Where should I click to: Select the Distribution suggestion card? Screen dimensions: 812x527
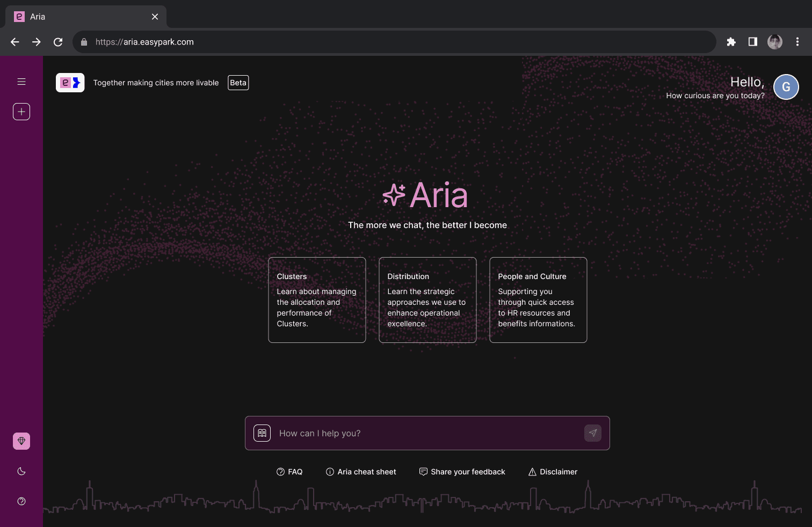[x=427, y=300]
